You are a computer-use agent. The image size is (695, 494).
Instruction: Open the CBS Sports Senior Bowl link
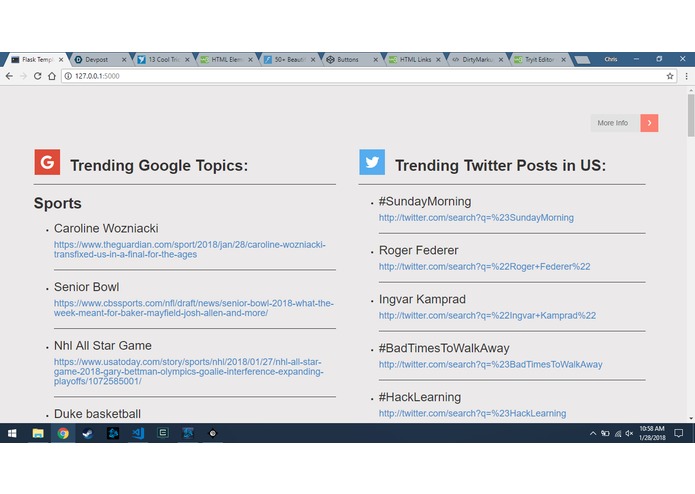[x=194, y=308]
